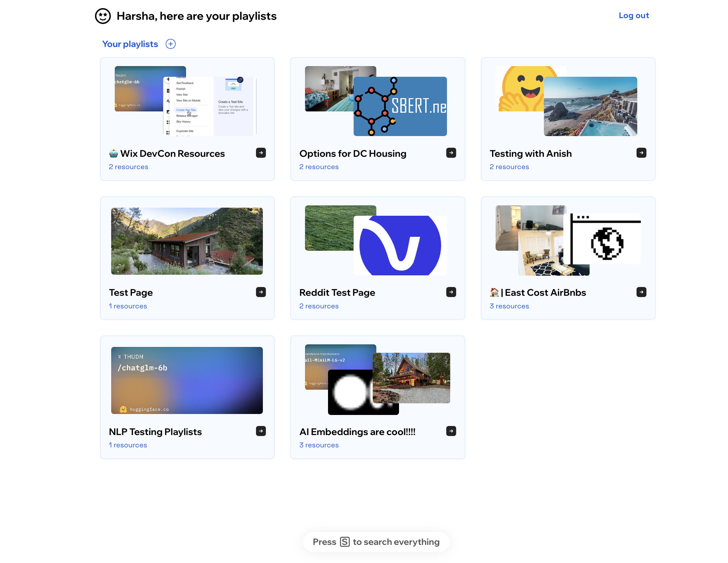Click the SBERT.net thumbnail image
The image size is (728, 563).
(400, 106)
